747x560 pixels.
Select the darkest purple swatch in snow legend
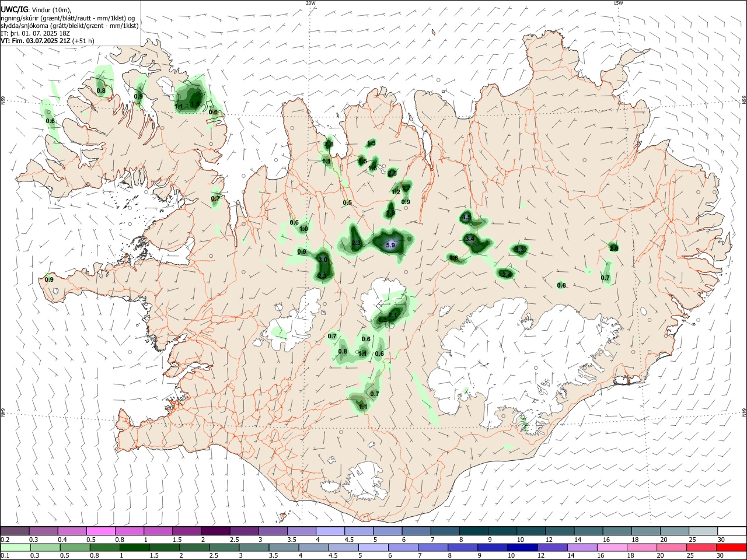(215, 531)
